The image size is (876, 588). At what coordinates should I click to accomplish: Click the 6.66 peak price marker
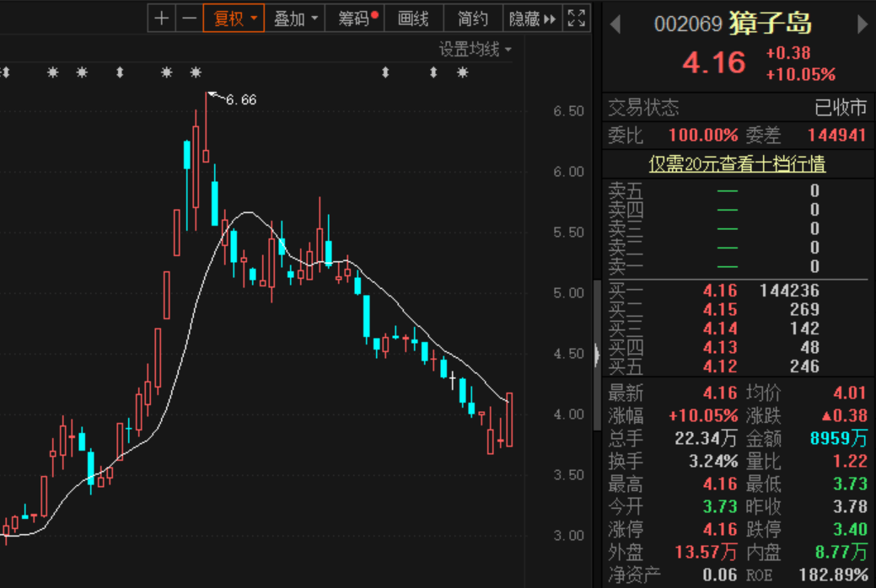pyautogui.click(x=241, y=99)
